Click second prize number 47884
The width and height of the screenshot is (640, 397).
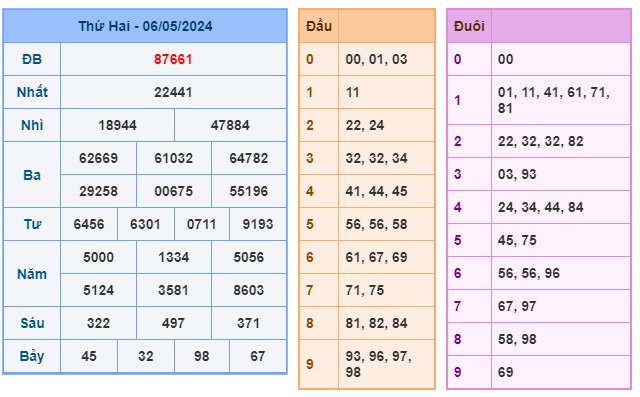pos(230,125)
